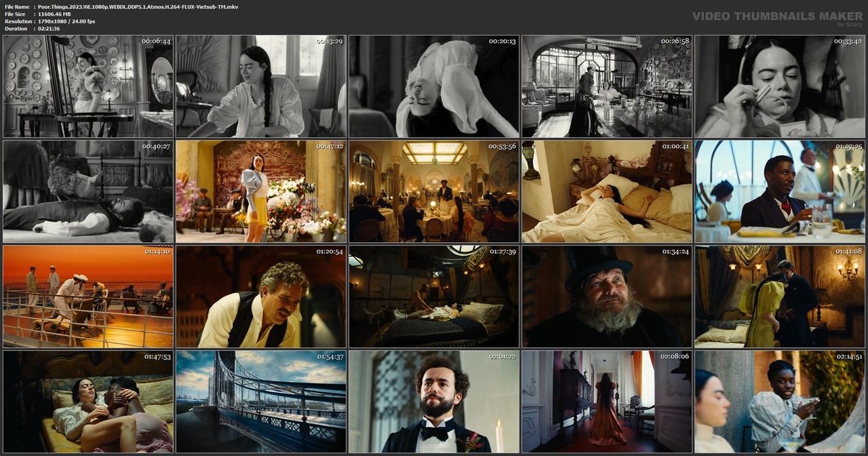Select the orange ship deck thumbnail 01:14:10
Viewport: 868px width, 456px height.
pos(88,297)
